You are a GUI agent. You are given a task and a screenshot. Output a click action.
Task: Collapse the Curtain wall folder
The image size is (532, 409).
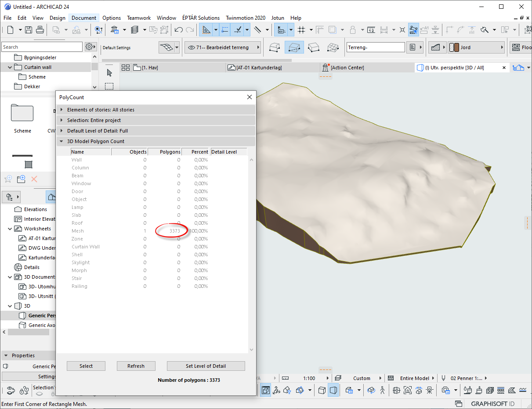click(10, 67)
